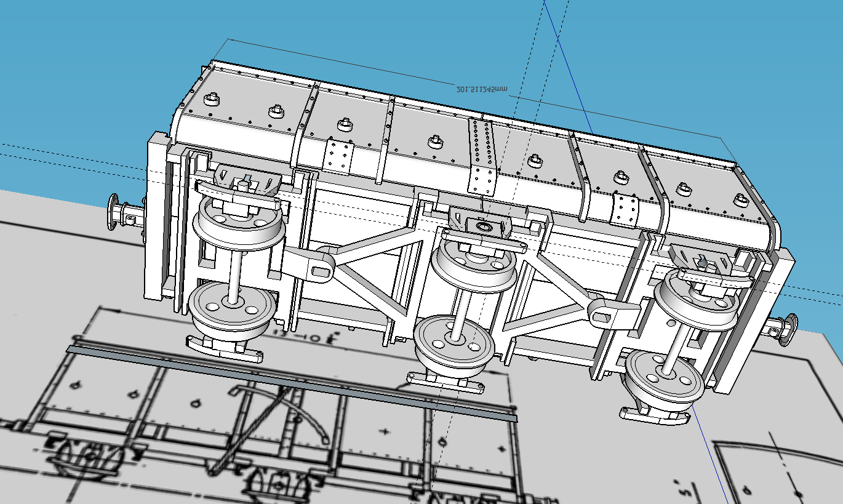The width and height of the screenshot is (843, 504).
Task: Click the center axle box with round bearing
Action: point(483,227)
